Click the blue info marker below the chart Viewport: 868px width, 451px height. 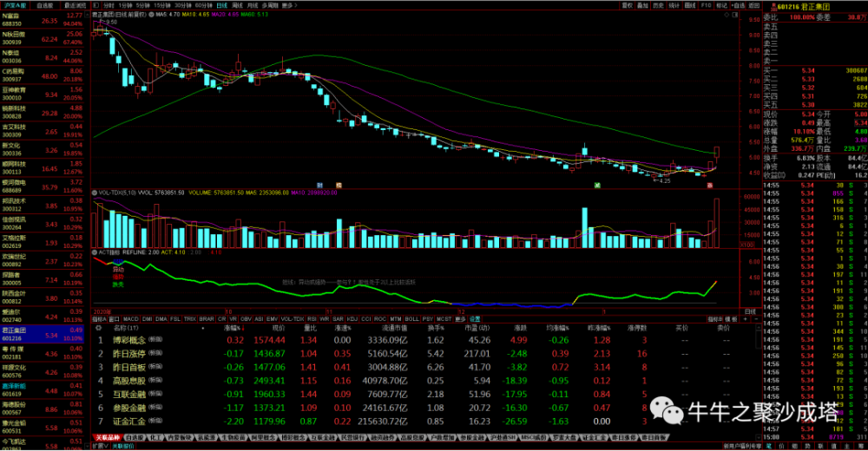319,185
